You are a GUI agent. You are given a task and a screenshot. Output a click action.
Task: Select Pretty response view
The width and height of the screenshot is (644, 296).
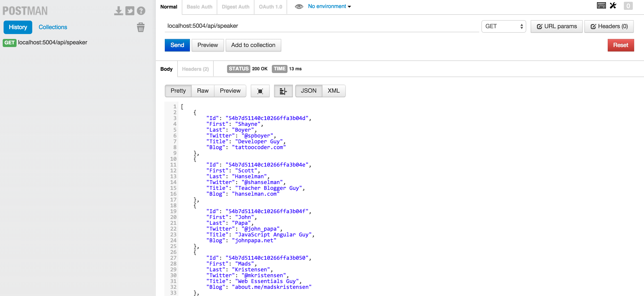click(x=178, y=91)
